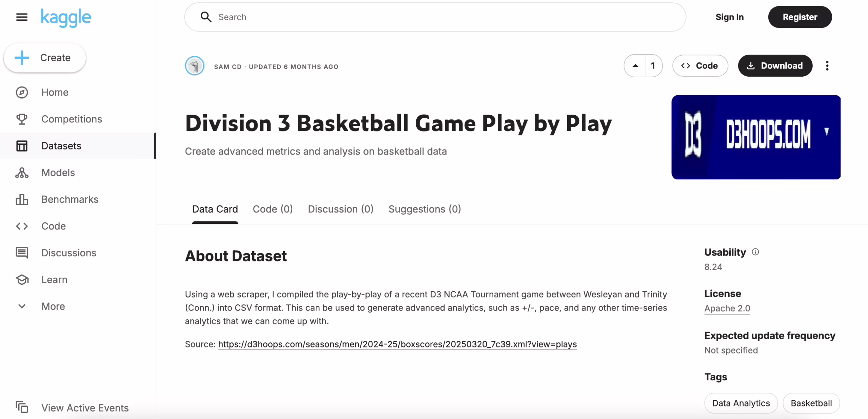This screenshot has height=419, width=868.
Task: Open Competitions trophy icon in sidebar
Action: click(22, 119)
